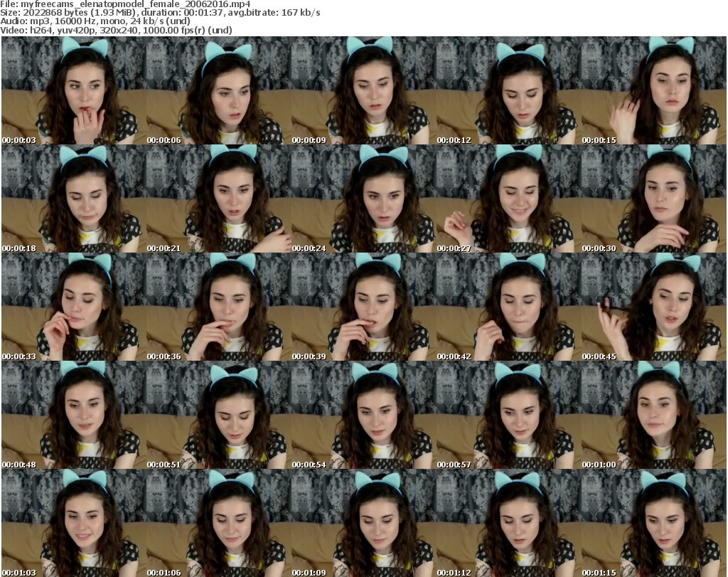Viewport: 728px width, 577px height.
Task: Select the thumbnail frame stamped 00:00:06
Action: [x=219, y=90]
